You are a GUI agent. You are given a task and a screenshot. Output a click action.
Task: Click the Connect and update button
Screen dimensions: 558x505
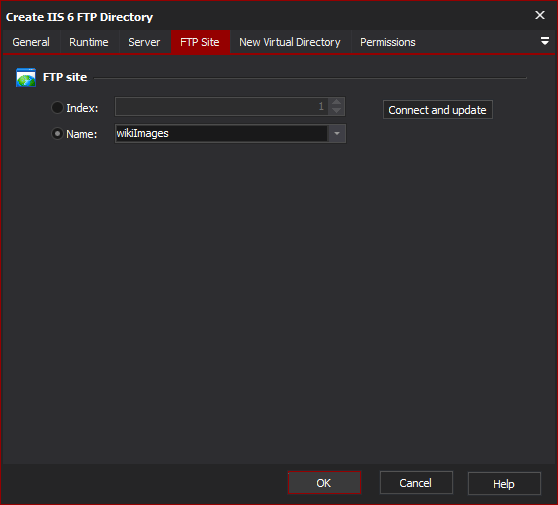pos(438,110)
